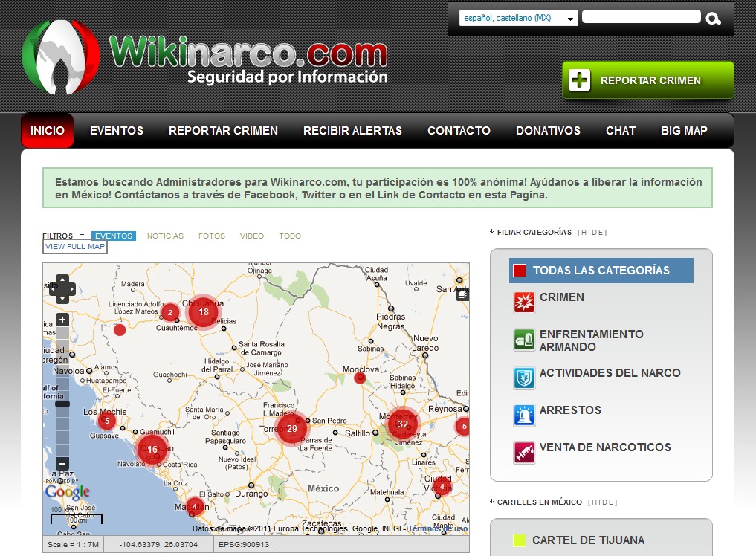Click the search magnifier icon
The height and width of the screenshot is (556, 756).
[714, 19]
